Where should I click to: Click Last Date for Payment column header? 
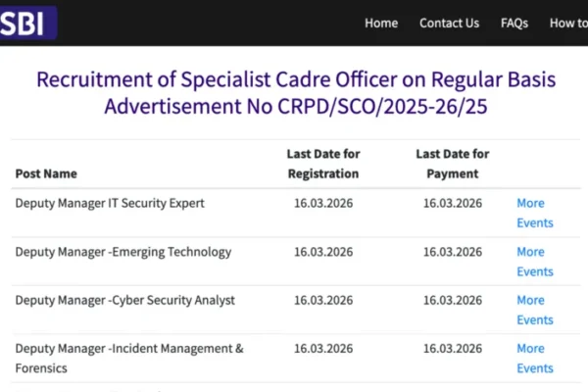[x=452, y=164]
